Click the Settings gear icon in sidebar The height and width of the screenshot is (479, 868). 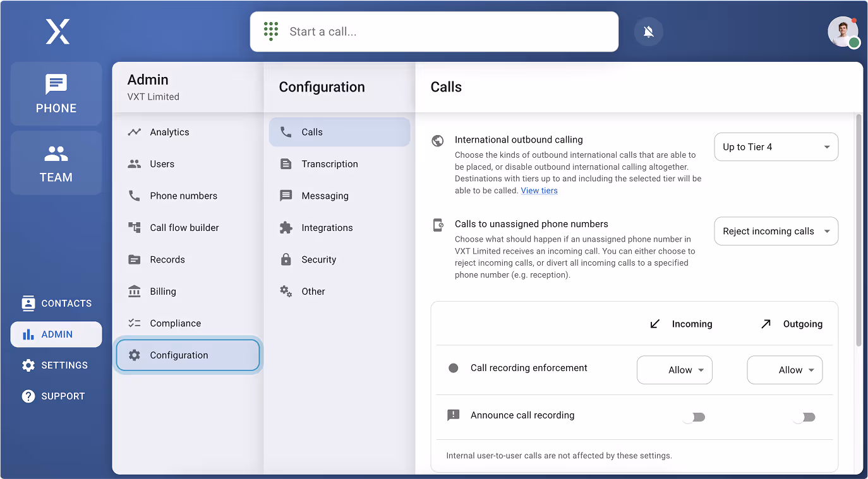point(28,365)
